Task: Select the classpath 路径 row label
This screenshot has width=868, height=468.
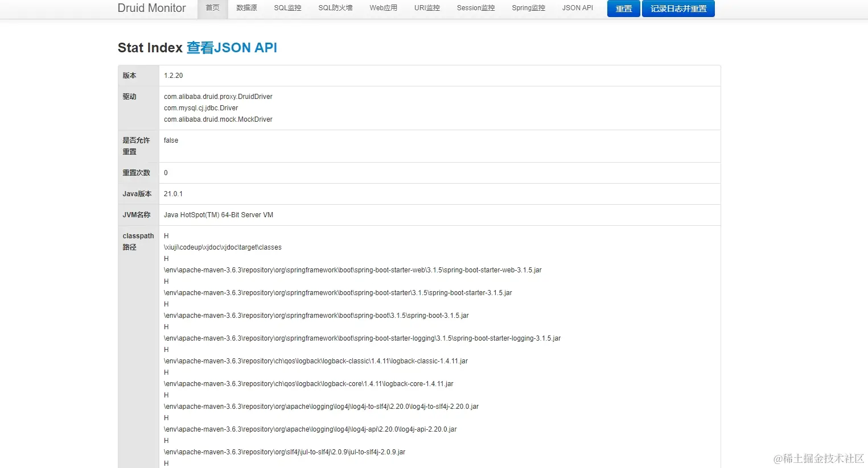Action: [138, 241]
